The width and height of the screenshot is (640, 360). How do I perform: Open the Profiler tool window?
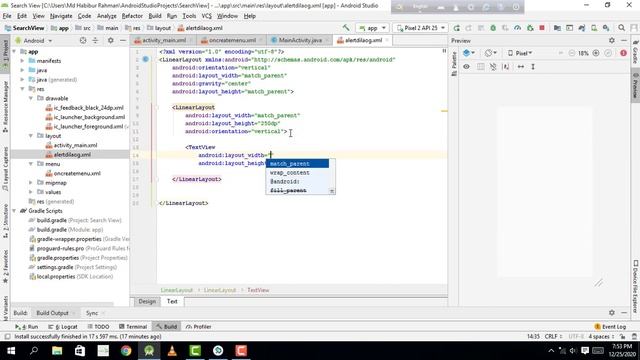click(198, 327)
